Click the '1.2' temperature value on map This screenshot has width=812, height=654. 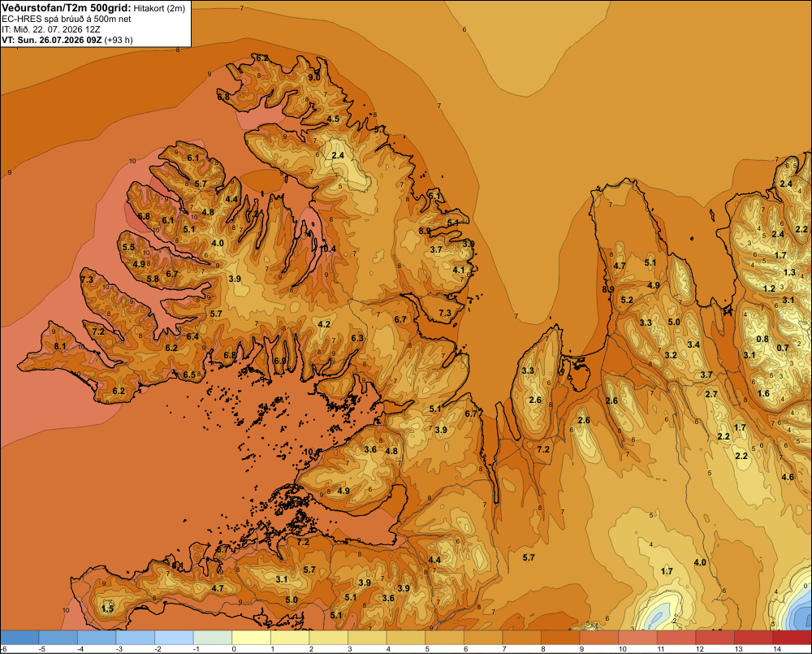[769, 288]
